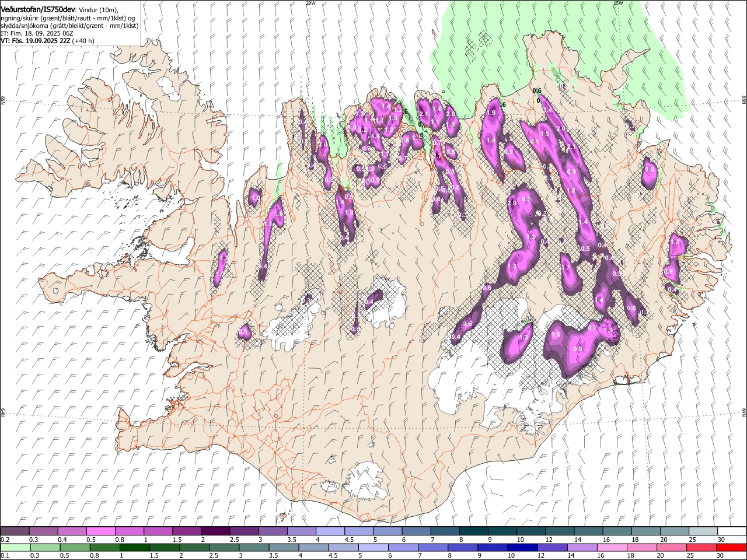Click lower legend swatch between 0.1 and 0.3
Screen dimensions: 747x560
15,547
